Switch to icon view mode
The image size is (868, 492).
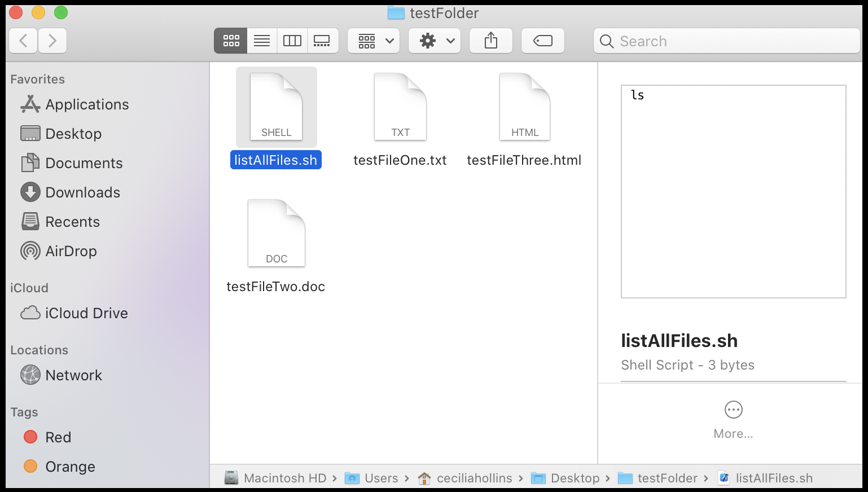pyautogui.click(x=231, y=41)
